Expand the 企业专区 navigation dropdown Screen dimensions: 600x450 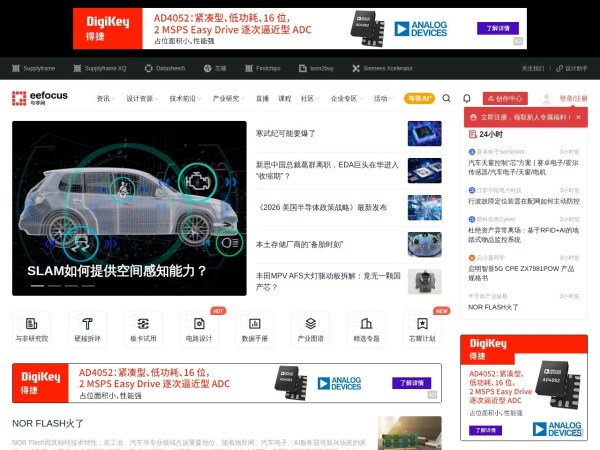click(346, 99)
